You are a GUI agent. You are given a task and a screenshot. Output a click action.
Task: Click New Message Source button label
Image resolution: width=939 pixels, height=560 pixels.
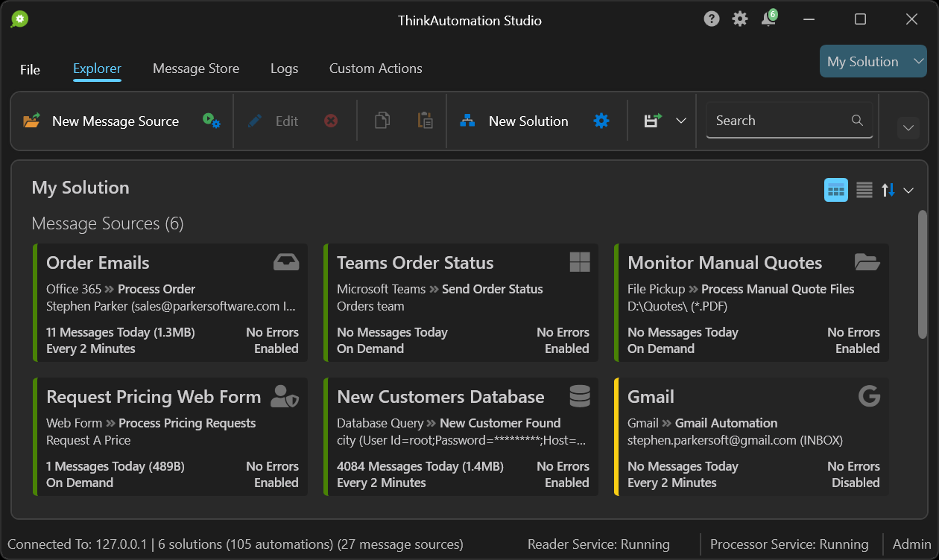[x=116, y=121]
